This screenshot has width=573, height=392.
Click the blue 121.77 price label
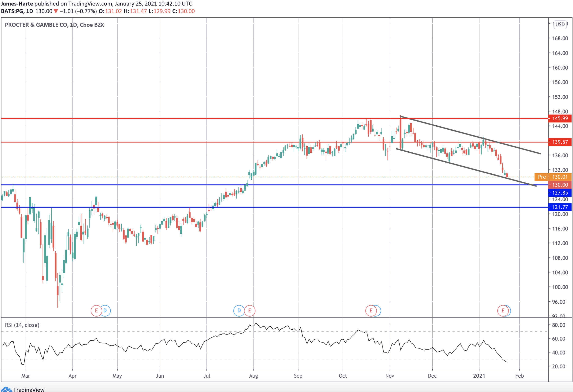(560, 207)
